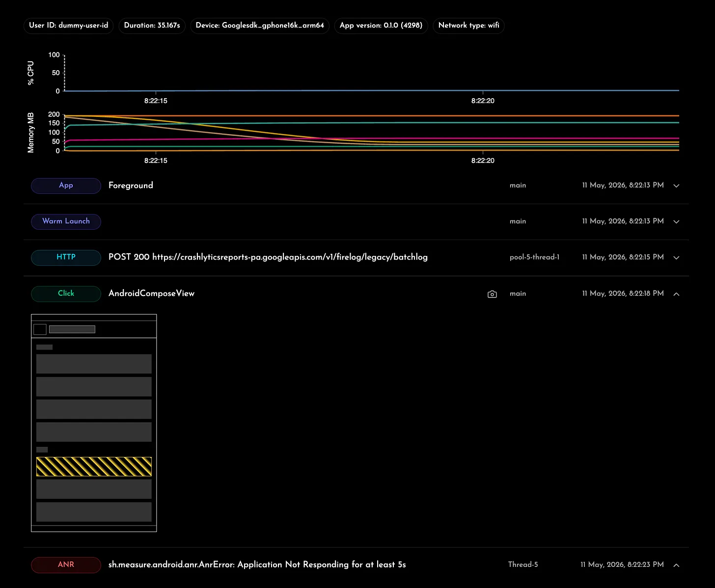Click the Thread-5 thread label
715x588 pixels.
tap(523, 565)
